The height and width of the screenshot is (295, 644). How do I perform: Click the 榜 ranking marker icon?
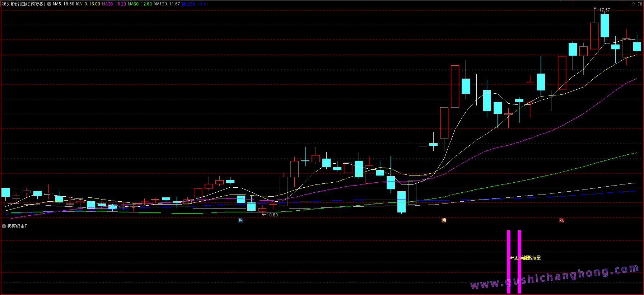(x=444, y=220)
